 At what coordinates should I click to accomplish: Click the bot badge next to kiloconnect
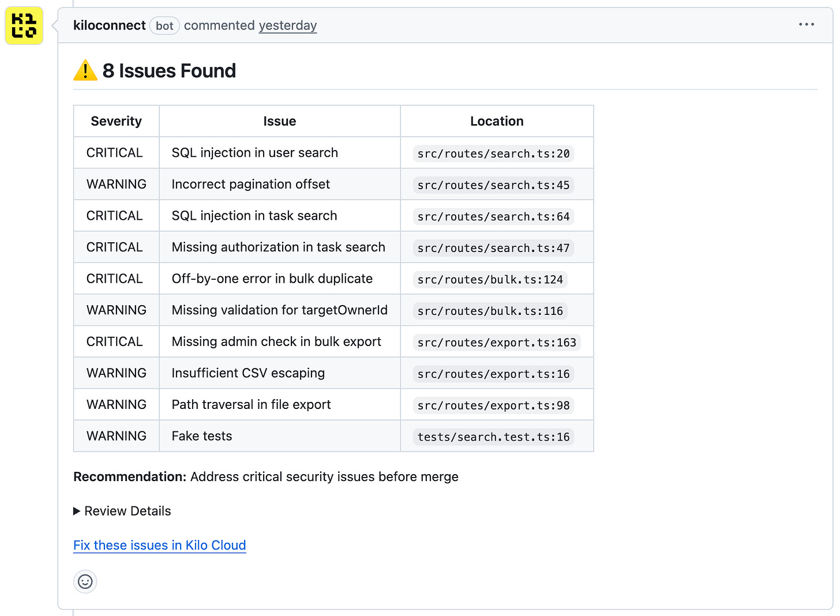164,26
